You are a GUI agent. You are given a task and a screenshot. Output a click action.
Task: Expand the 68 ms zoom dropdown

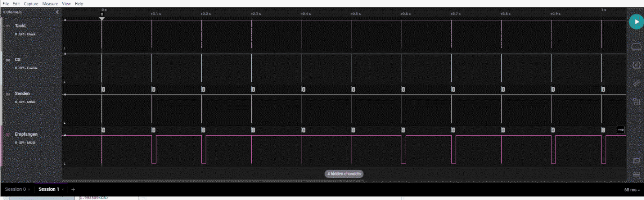point(632,190)
